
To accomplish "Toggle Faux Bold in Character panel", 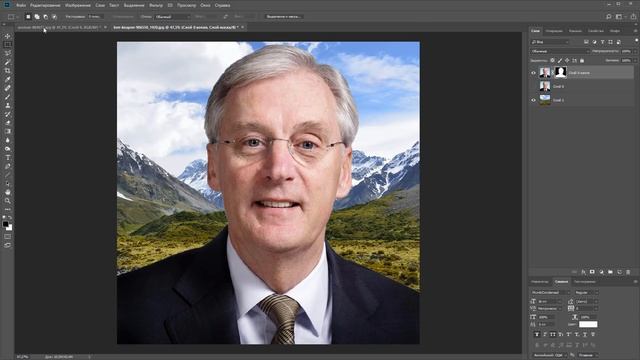I will [537, 334].
